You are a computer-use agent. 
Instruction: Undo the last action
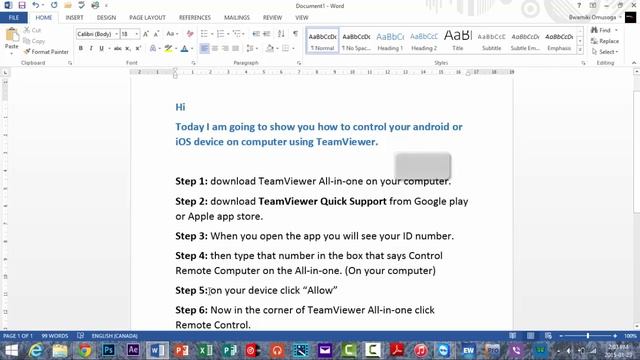click(x=36, y=5)
